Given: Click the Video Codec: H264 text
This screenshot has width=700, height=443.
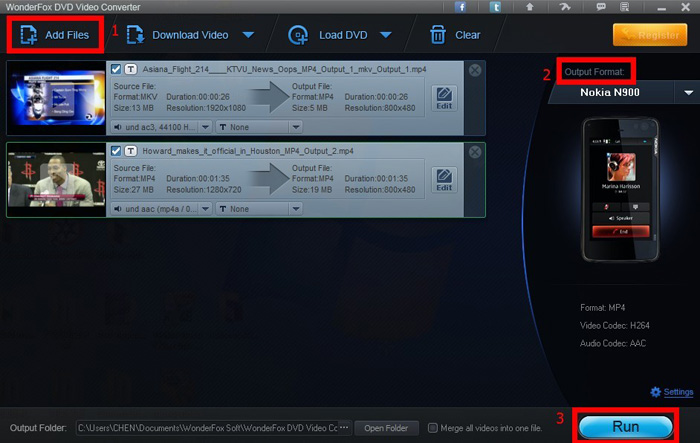Looking at the screenshot, I should [614, 326].
